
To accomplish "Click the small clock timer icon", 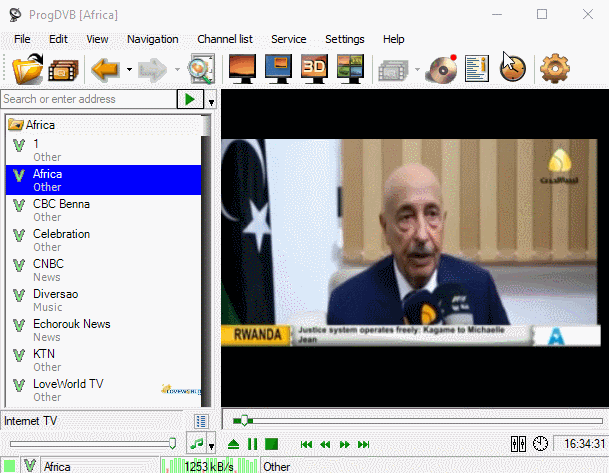I will pyautogui.click(x=540, y=443).
